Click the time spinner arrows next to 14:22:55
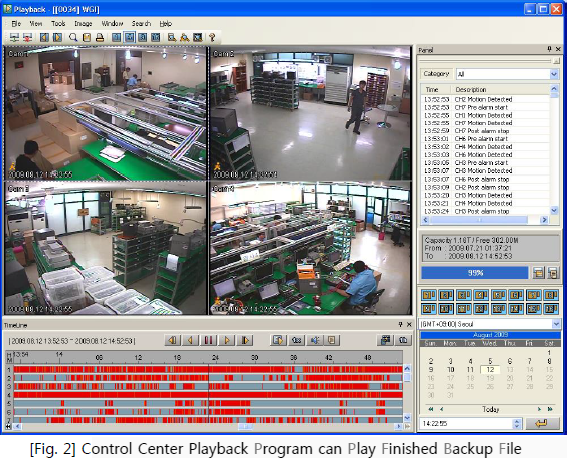The height and width of the screenshot is (458, 567). [517, 423]
